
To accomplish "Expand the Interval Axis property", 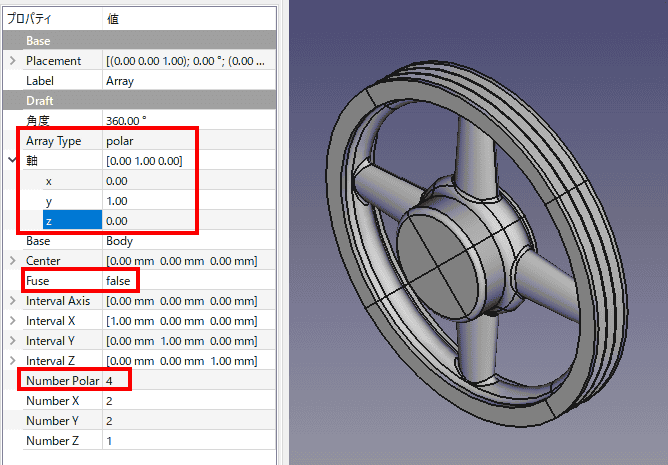I will (x=12, y=301).
